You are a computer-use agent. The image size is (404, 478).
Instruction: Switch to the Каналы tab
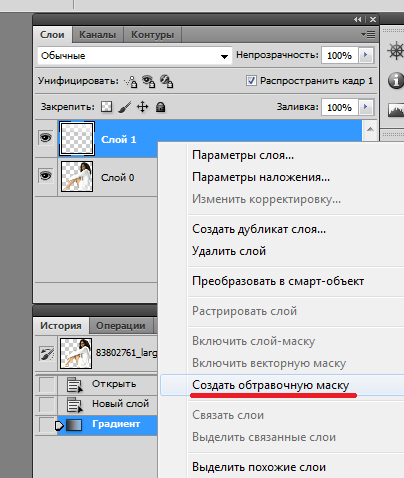tap(98, 35)
